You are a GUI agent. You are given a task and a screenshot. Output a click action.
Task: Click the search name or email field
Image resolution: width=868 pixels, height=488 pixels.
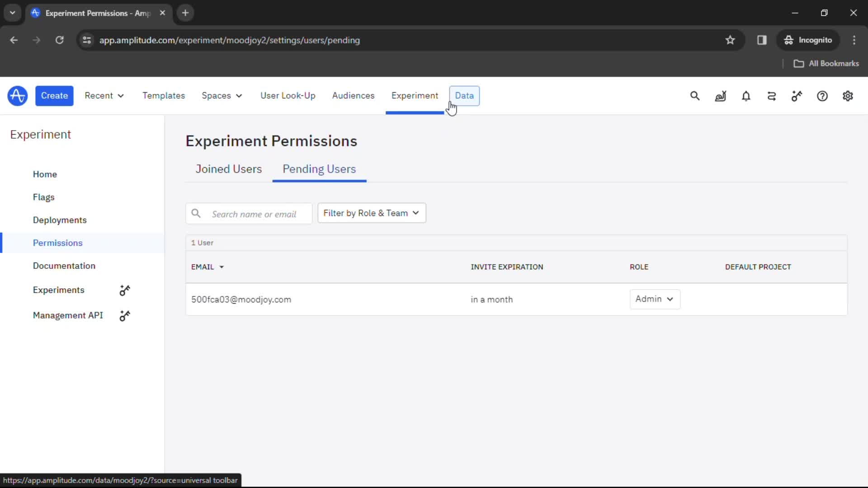pyautogui.click(x=249, y=213)
